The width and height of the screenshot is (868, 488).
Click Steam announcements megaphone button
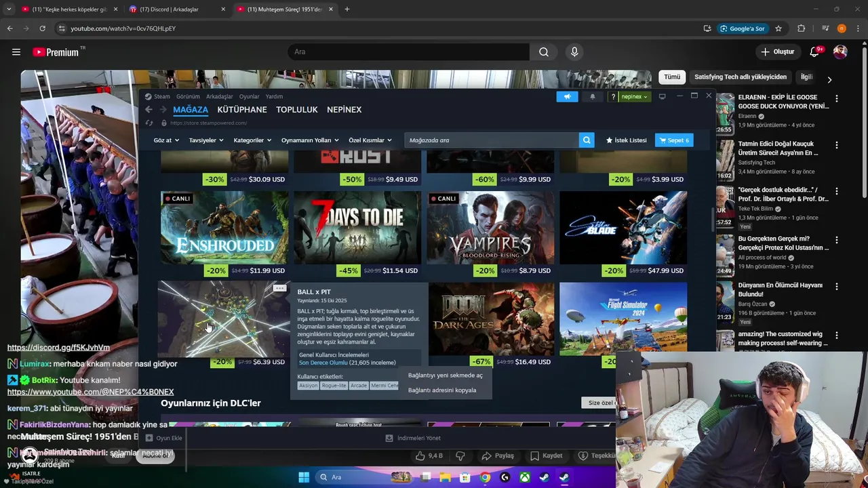pyautogui.click(x=567, y=96)
